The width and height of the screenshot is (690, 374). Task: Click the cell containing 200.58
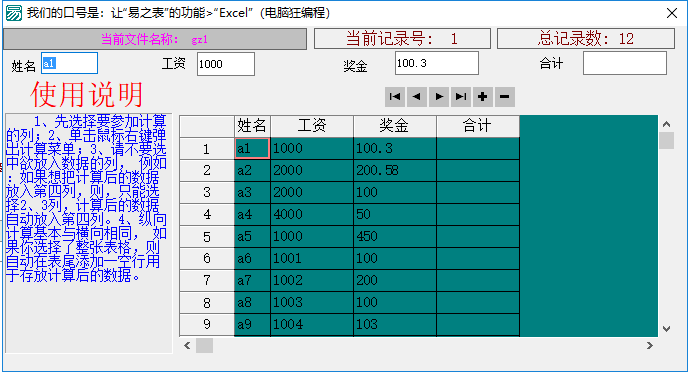(395, 170)
